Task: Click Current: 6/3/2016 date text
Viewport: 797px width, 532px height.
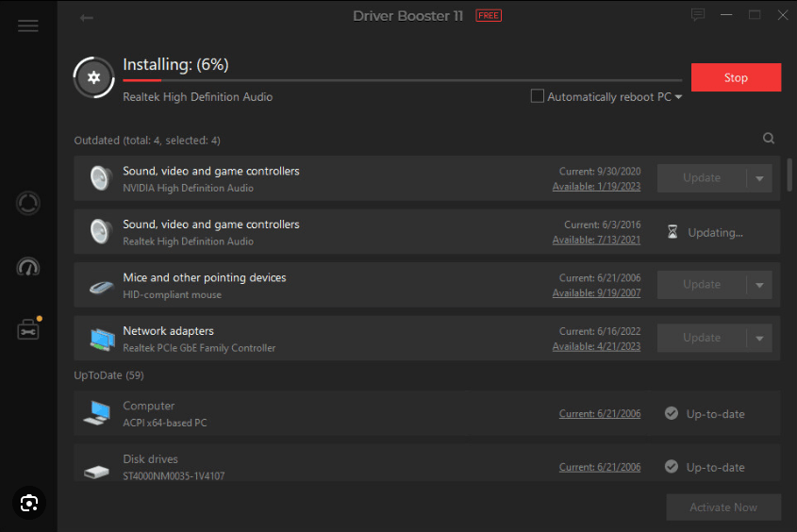Action: tap(603, 224)
